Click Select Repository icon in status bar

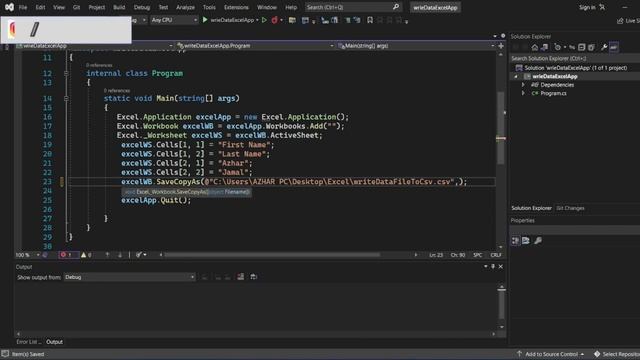[x=597, y=354]
